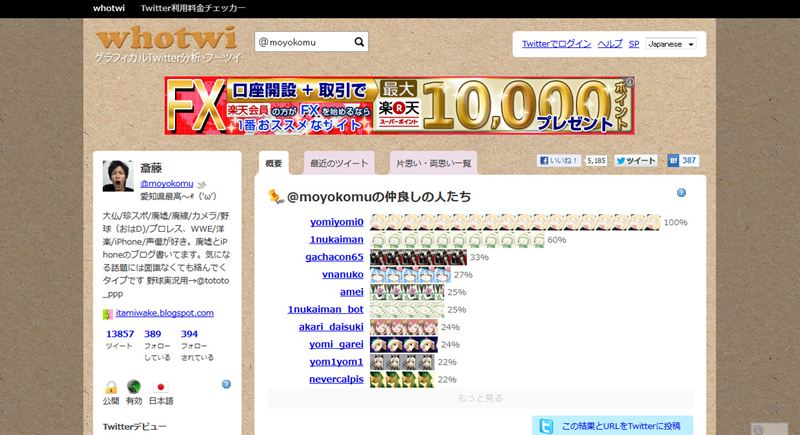Click the Facebook 5,185 like counter

click(x=596, y=161)
